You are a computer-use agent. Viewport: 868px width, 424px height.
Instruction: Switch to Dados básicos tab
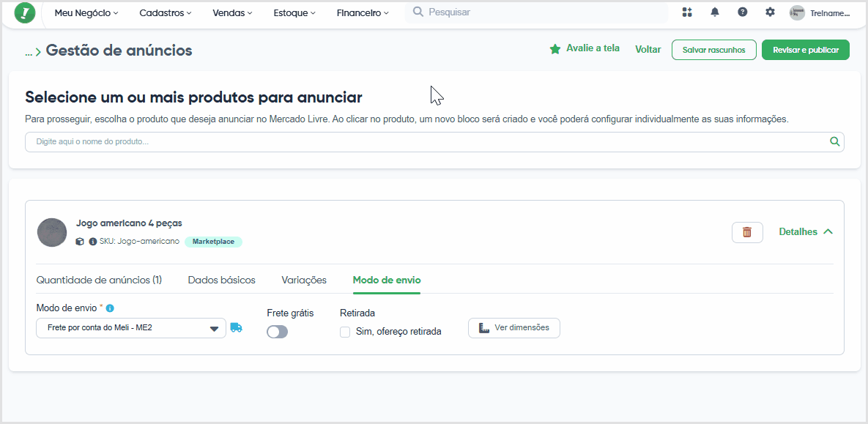tap(221, 280)
